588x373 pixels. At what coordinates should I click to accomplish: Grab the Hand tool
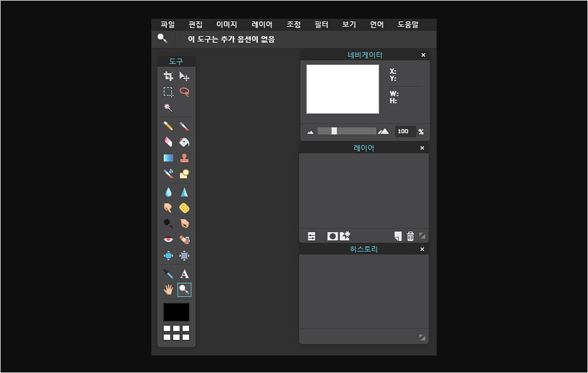click(x=167, y=289)
